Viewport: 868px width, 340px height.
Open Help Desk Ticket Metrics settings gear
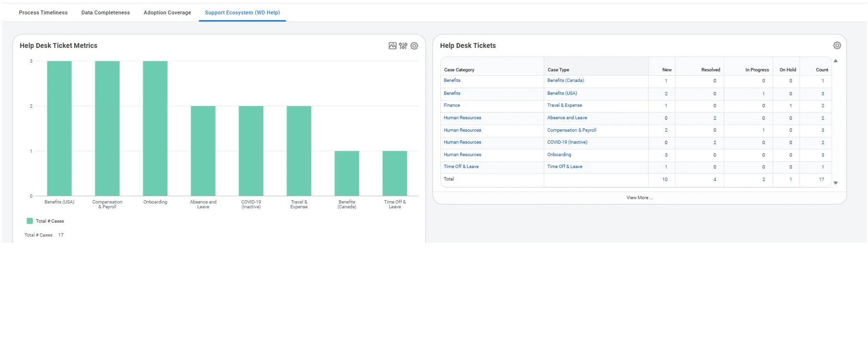tap(414, 46)
